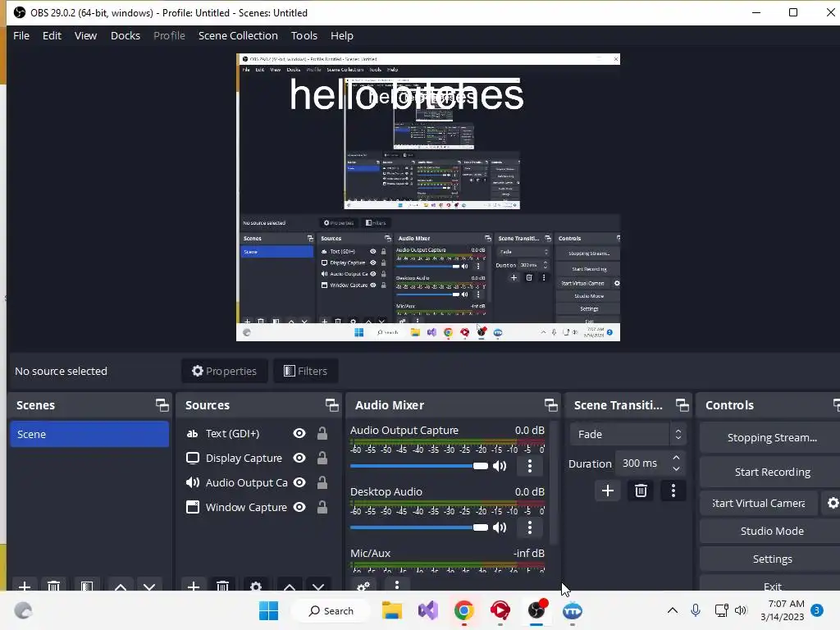Open the Tools menu
This screenshot has width=840, height=630.
pyautogui.click(x=304, y=35)
